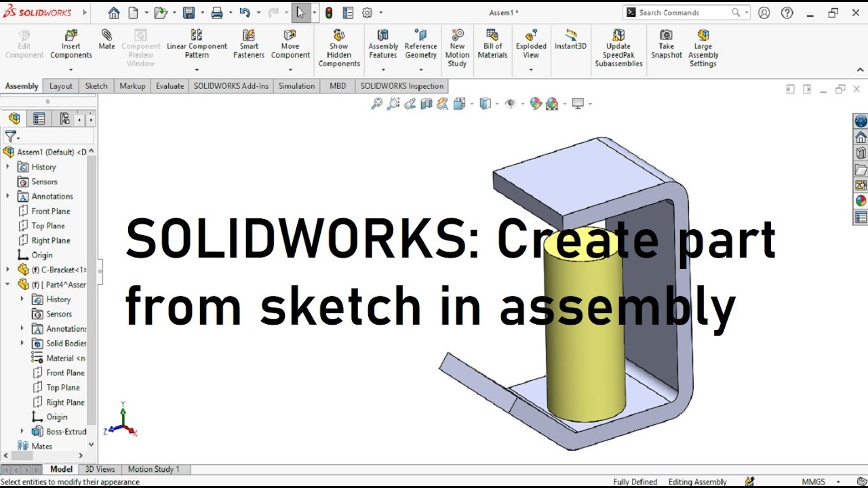
Task: Click the MMGS unit system in status bar
Action: 814,482
